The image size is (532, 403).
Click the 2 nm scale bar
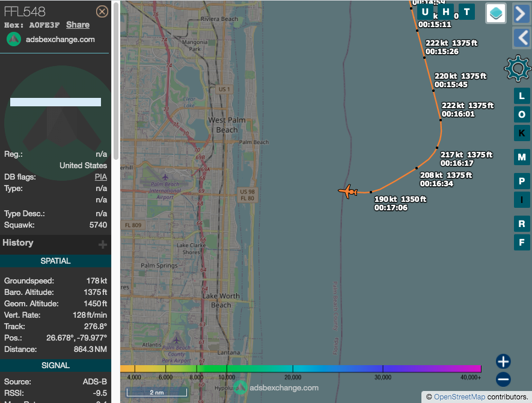[157, 392]
